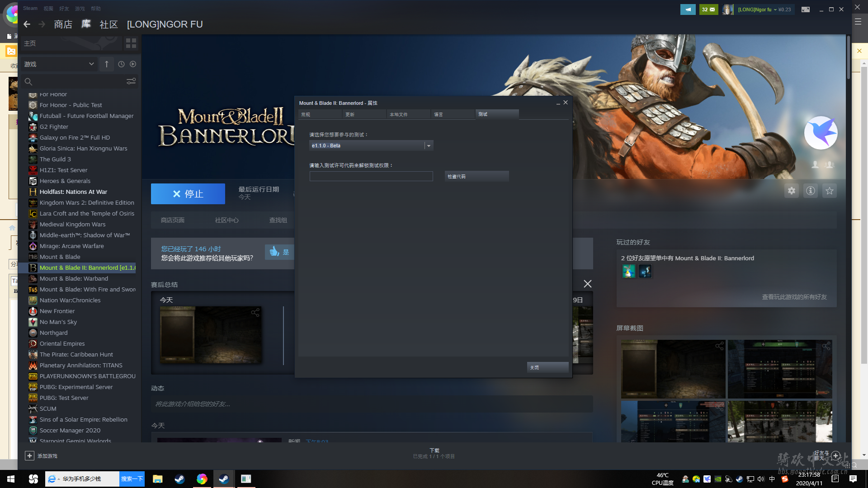Click the 检查代码 check code button

[477, 176]
